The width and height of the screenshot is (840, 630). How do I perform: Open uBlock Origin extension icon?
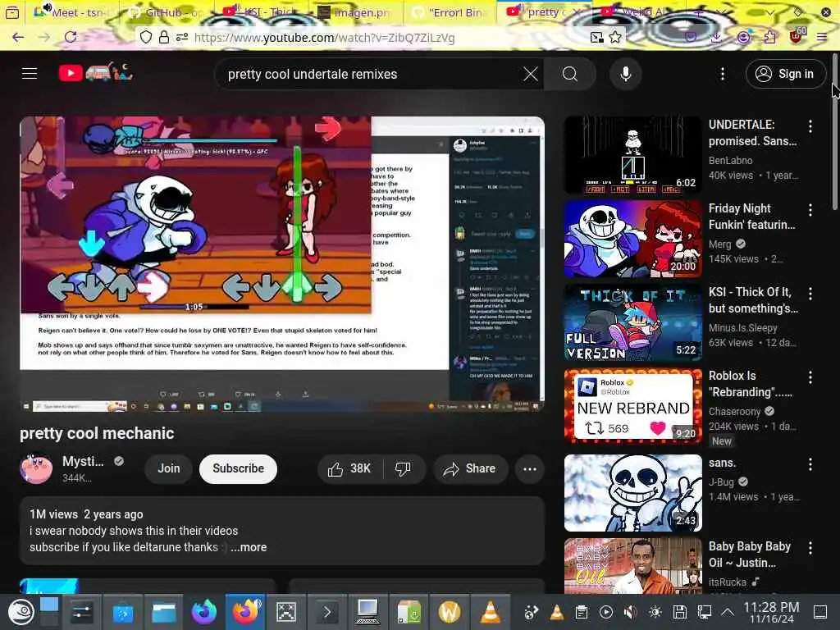[796, 36]
